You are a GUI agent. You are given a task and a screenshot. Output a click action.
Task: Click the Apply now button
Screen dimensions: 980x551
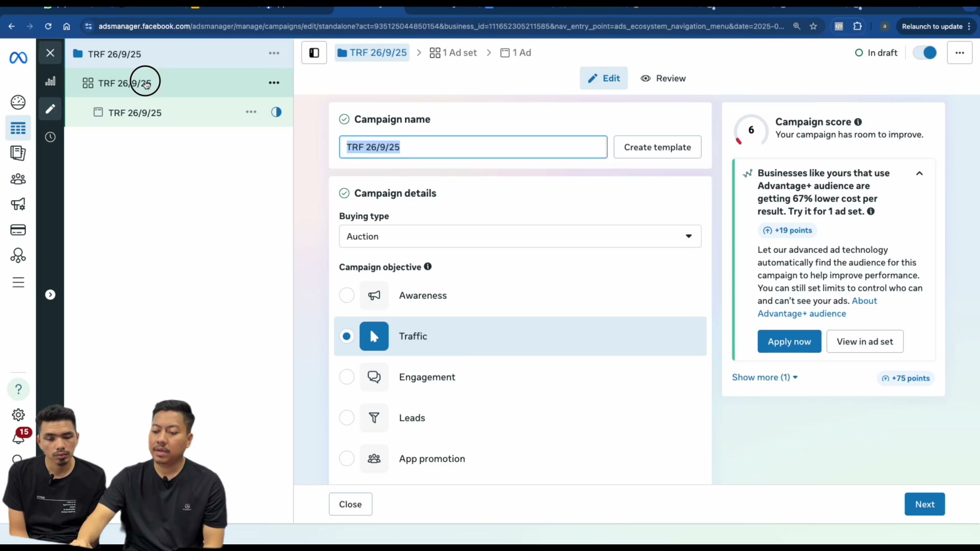789,341
